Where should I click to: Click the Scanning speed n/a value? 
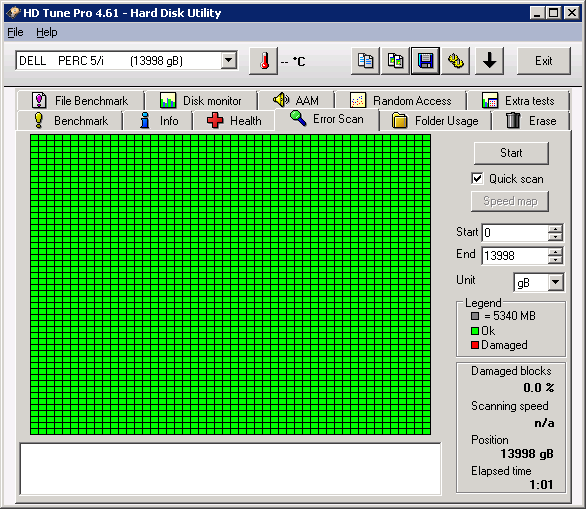tap(544, 423)
